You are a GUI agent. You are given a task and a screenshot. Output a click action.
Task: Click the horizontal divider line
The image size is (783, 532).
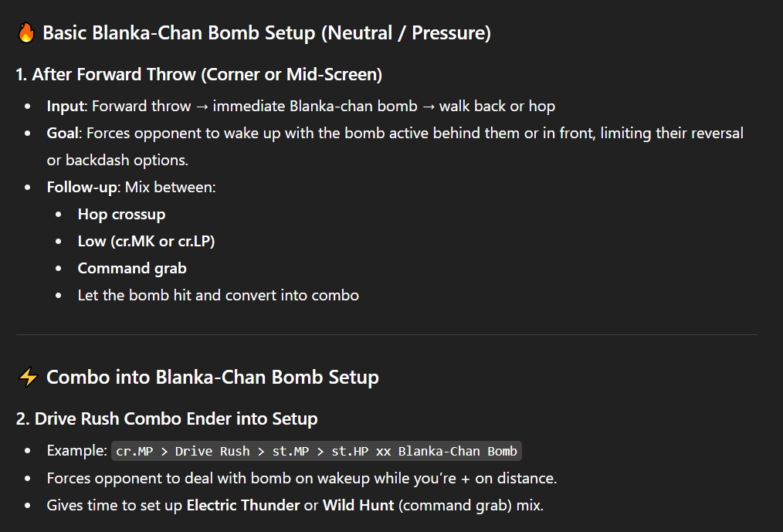point(387,334)
